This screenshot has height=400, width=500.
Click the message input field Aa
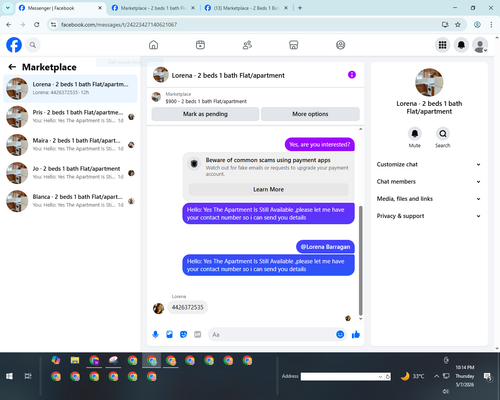pyautogui.click(x=272, y=334)
